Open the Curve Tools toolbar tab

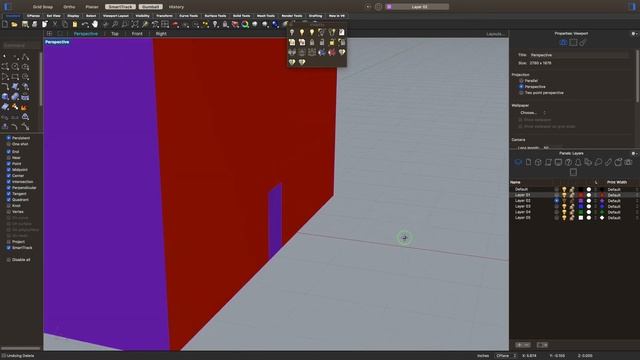[x=189, y=16]
